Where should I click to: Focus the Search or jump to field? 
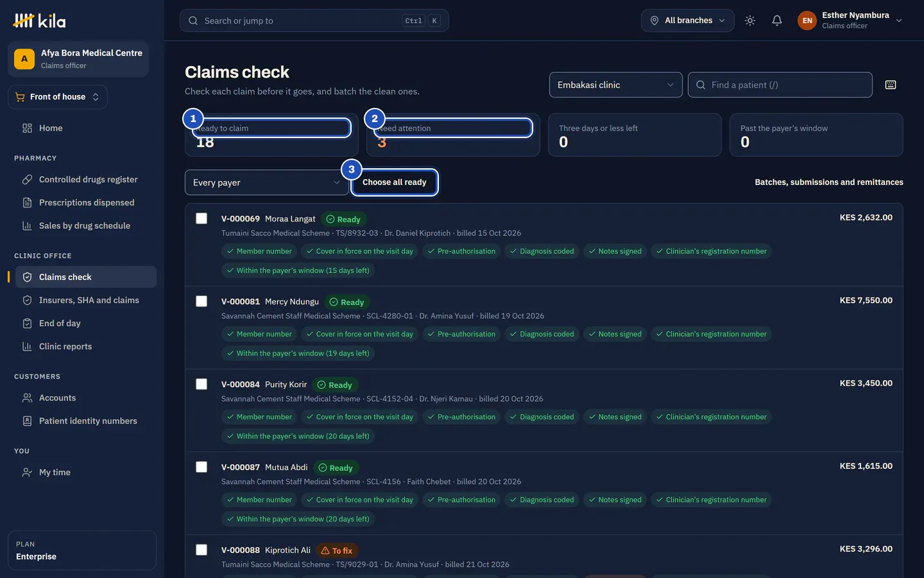(x=314, y=21)
